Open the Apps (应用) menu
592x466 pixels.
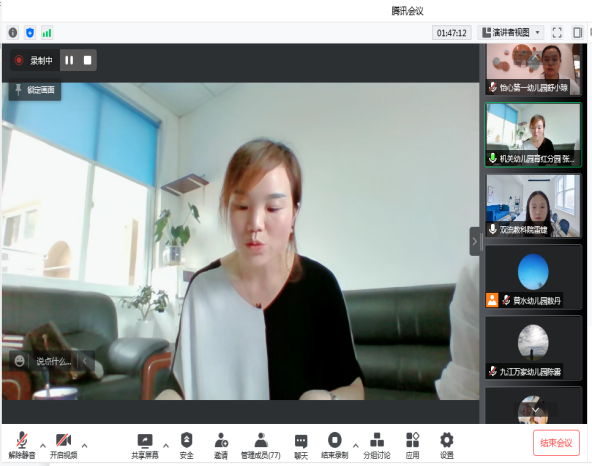click(412, 446)
